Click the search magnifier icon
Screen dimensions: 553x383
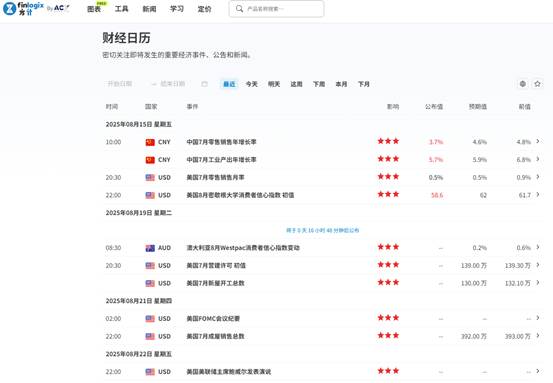[x=239, y=8]
